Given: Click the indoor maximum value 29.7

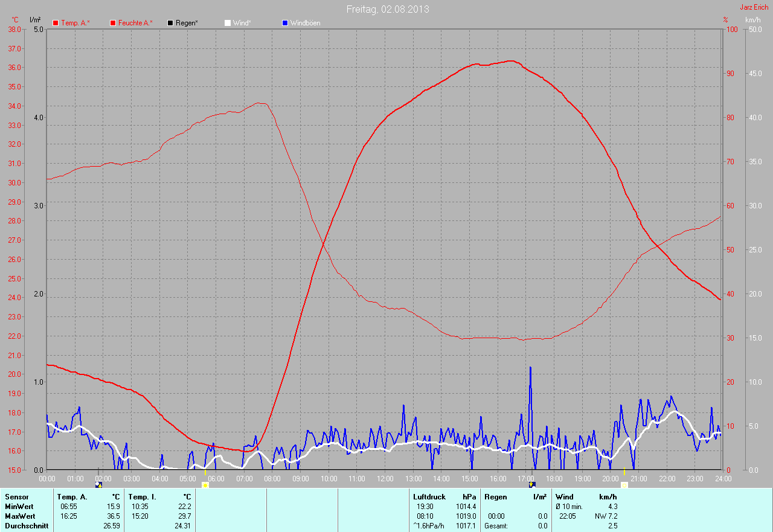Looking at the screenshot, I should [184, 516].
